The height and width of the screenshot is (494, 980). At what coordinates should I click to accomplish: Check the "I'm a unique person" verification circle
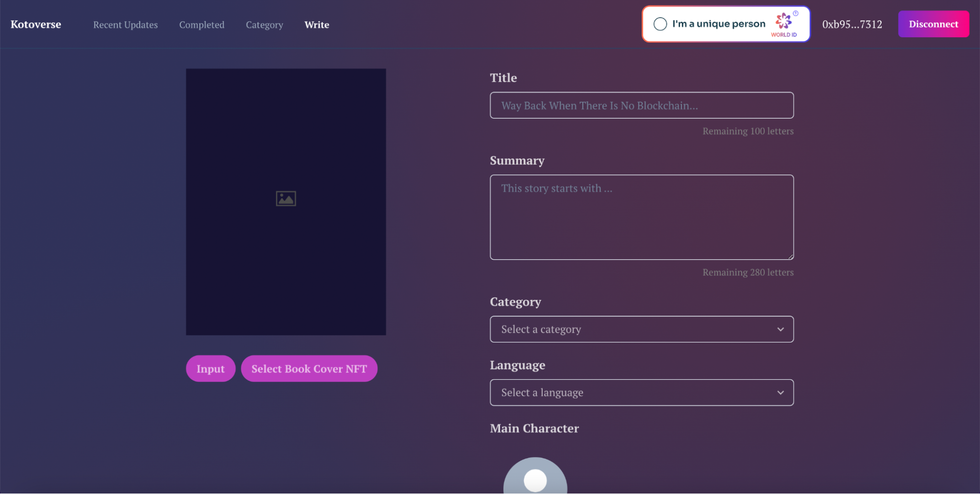659,24
